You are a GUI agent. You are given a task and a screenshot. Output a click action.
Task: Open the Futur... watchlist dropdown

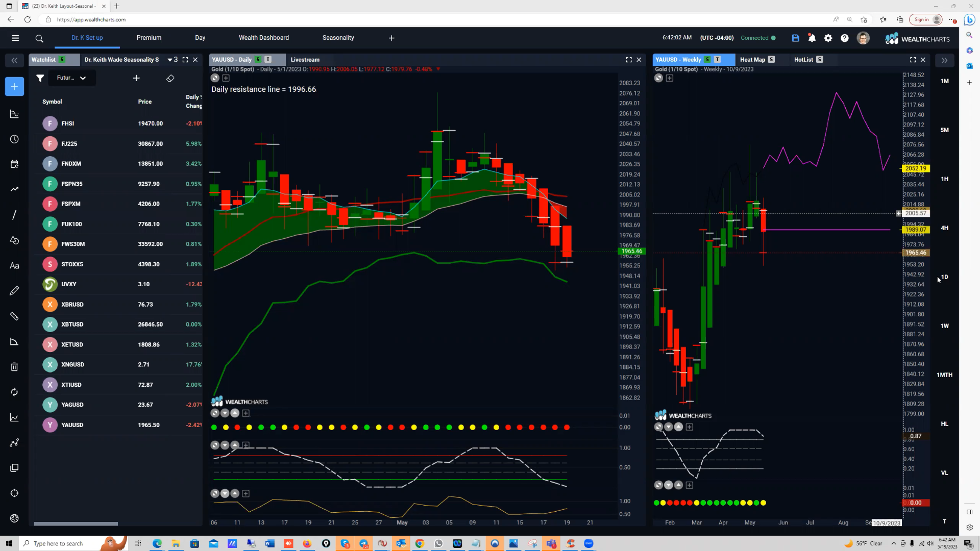(x=71, y=78)
